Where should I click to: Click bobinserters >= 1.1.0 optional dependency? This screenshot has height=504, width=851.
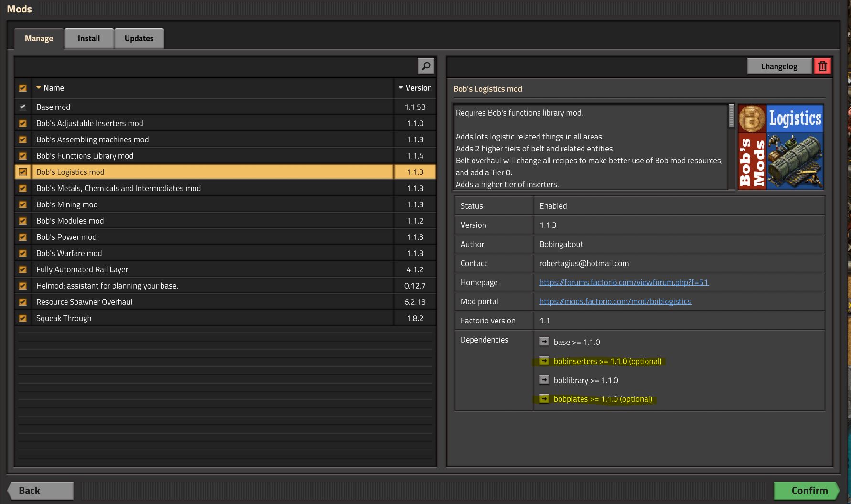(x=608, y=361)
